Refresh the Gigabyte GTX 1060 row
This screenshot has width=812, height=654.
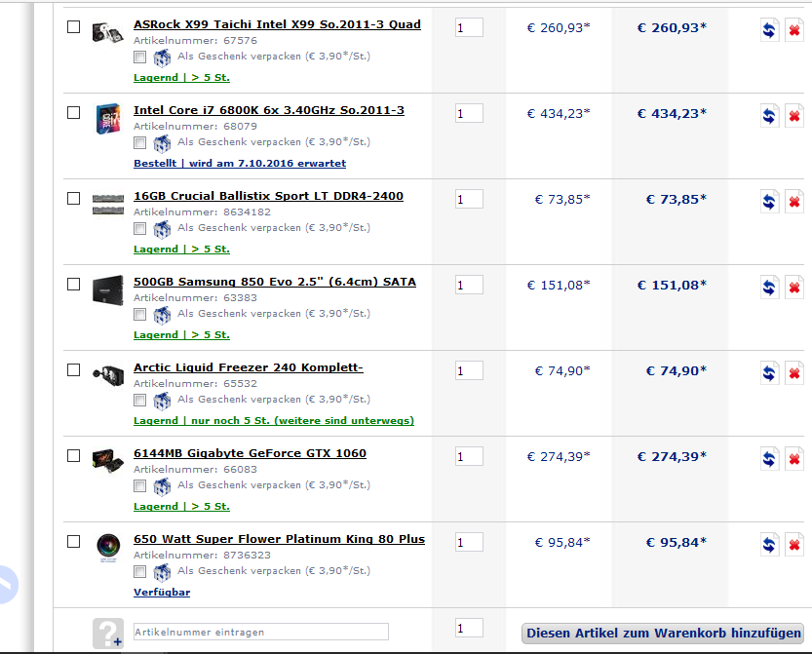point(769,459)
